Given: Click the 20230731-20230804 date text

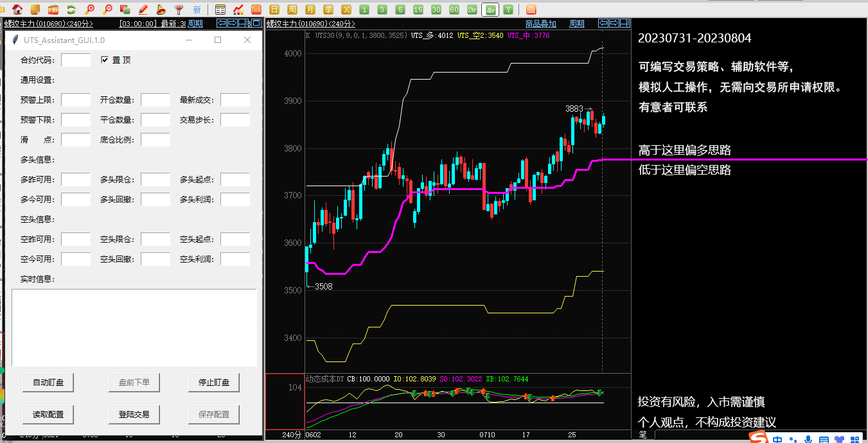Looking at the screenshot, I should tap(695, 39).
